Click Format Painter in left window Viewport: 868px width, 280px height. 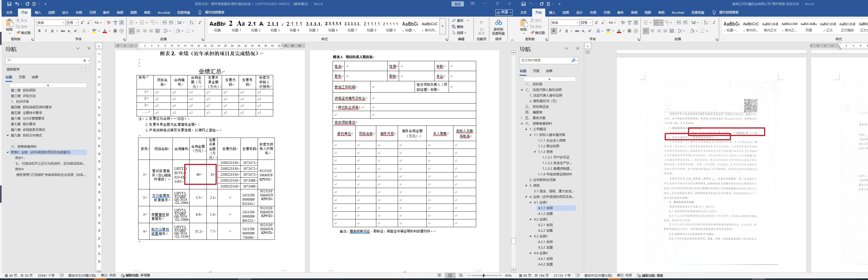(24, 33)
